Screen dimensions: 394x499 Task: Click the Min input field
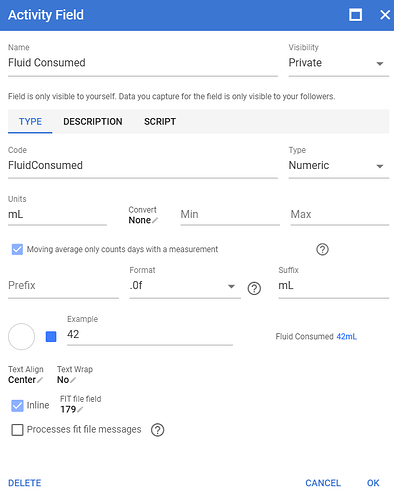[x=230, y=214]
